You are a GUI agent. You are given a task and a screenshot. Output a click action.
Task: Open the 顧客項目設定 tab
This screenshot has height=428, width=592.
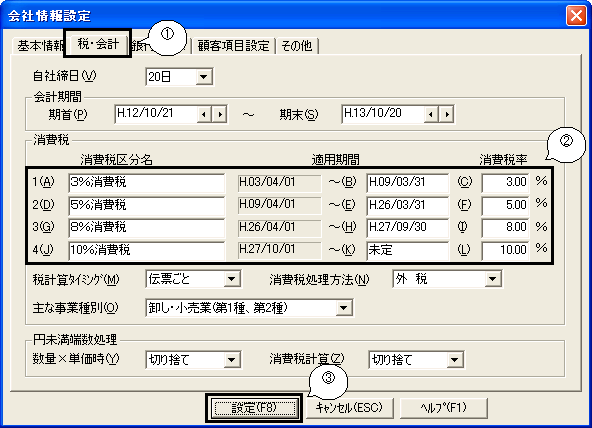[233, 46]
